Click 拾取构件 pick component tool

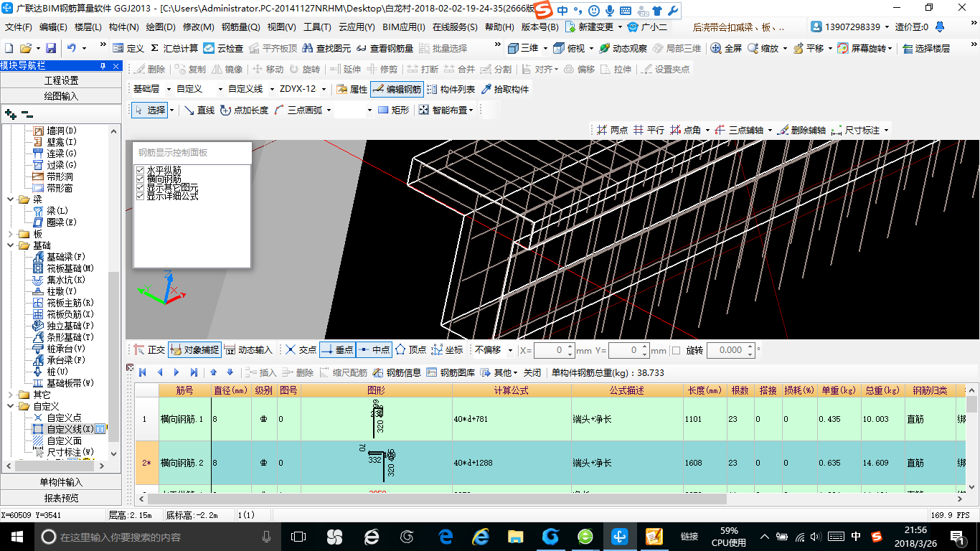504,90
